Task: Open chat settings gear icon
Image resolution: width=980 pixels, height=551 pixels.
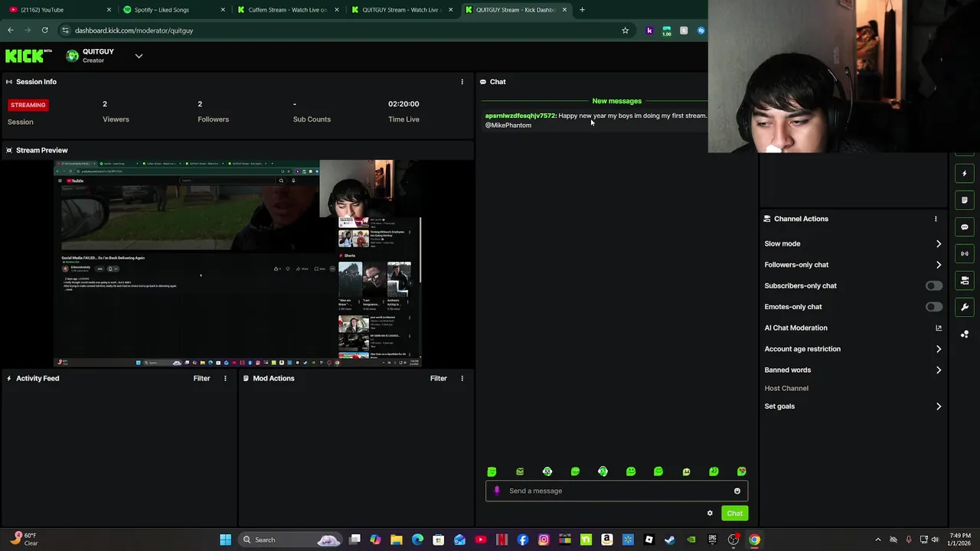Action: point(710,514)
